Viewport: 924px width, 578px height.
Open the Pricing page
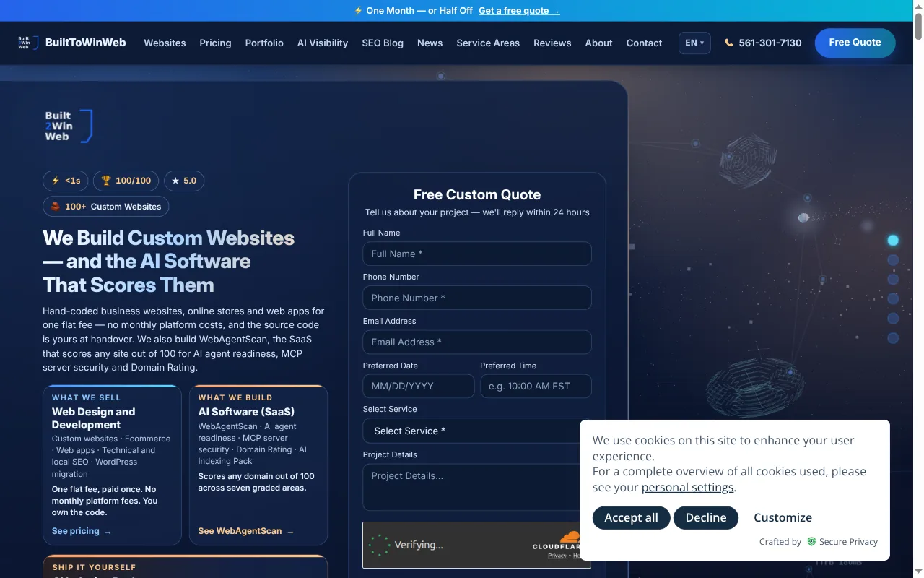tap(215, 43)
